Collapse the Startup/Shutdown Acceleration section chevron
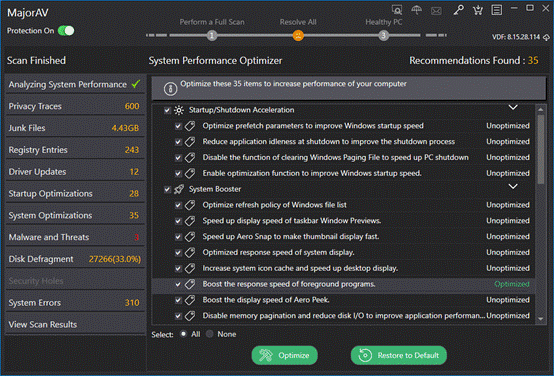 pyautogui.click(x=513, y=107)
